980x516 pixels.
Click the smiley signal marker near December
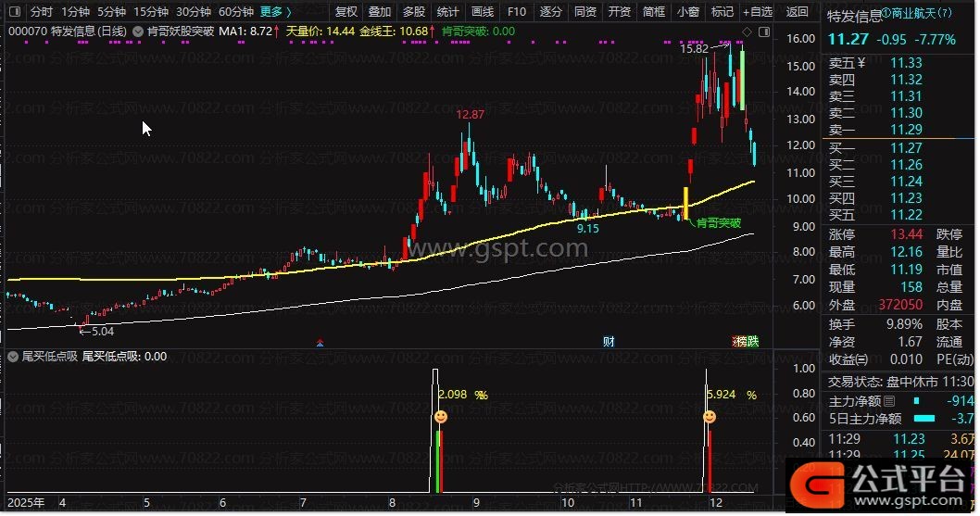click(709, 418)
